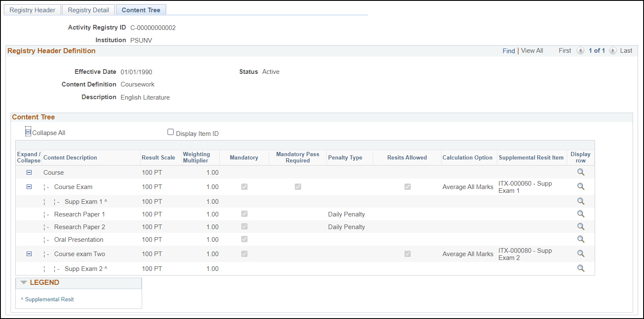Click the Last navigation link
Viewport: 644px width, 319px height.
pyautogui.click(x=626, y=51)
